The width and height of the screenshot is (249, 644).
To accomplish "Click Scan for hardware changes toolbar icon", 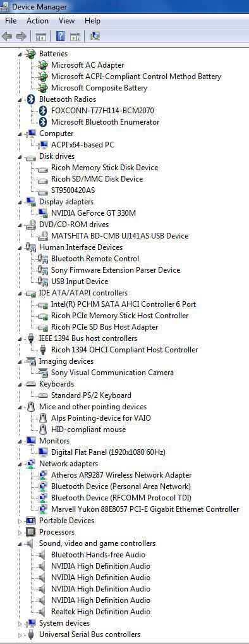I will coord(95,36).
